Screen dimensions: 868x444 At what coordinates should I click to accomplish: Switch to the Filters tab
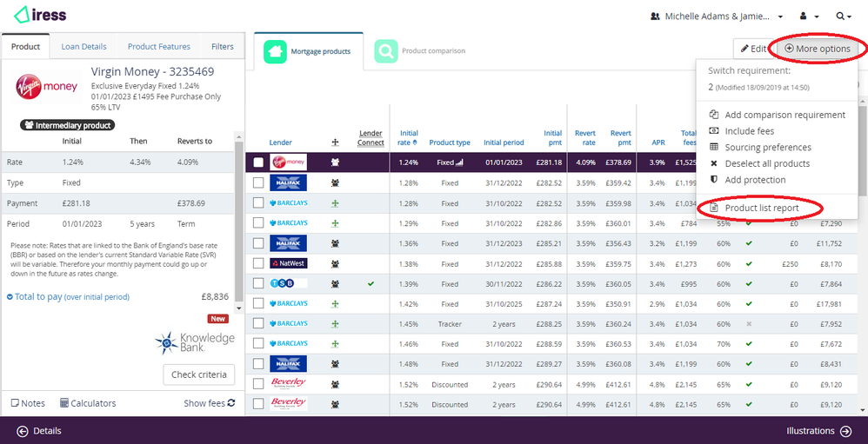pos(223,46)
